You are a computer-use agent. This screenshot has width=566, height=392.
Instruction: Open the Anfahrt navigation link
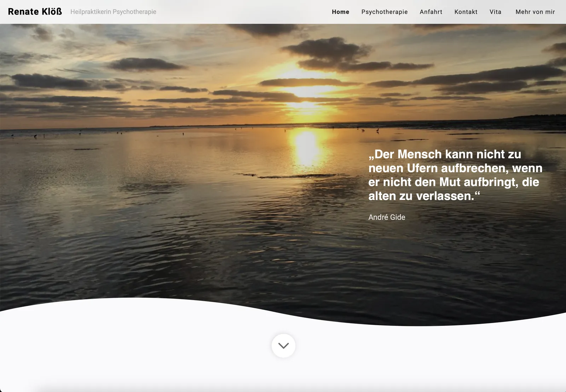click(431, 12)
